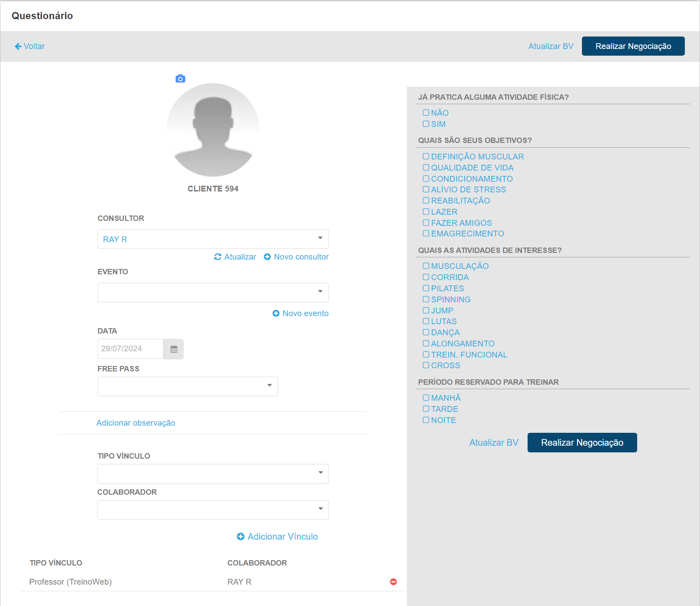Image resolution: width=700 pixels, height=606 pixels.
Task: Open the Free Pass dropdown
Action: [188, 386]
